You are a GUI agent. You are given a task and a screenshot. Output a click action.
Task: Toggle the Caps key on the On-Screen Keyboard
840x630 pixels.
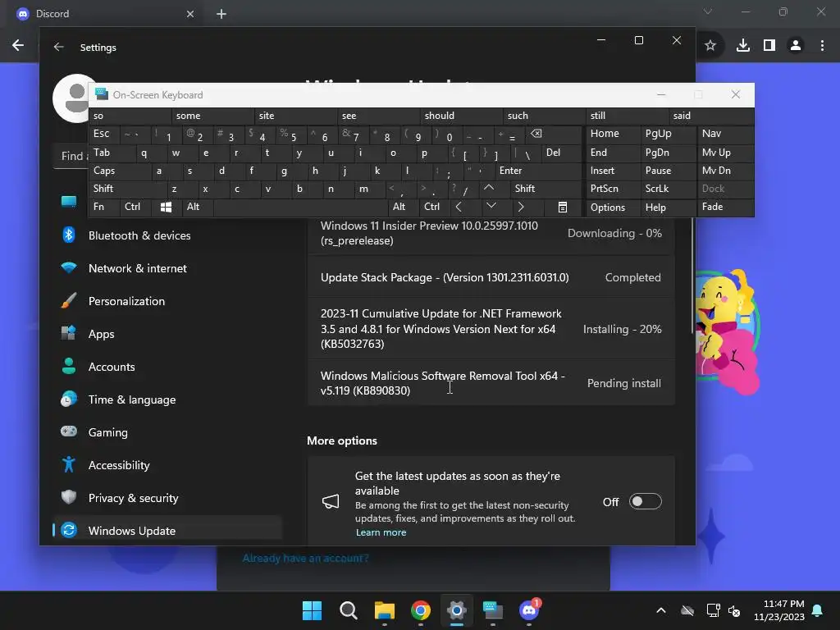[120, 171]
